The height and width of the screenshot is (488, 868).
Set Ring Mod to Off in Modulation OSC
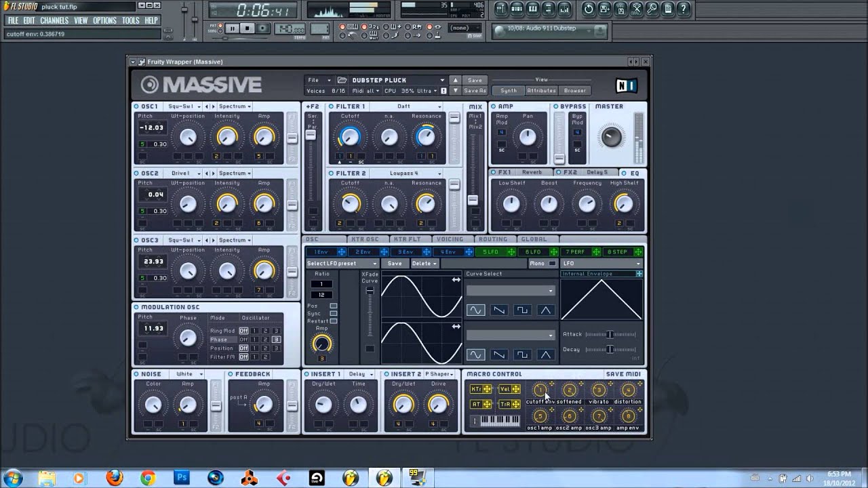[243, 331]
